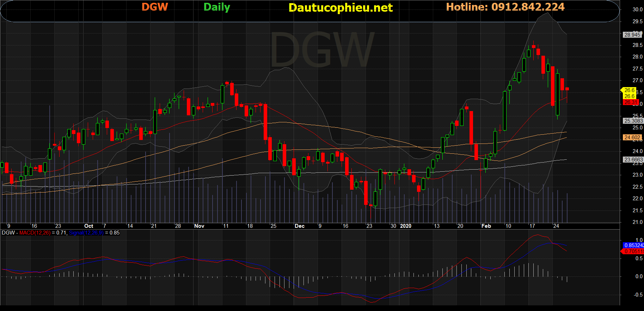Select the 23.6663 price tag
The width and height of the screenshot is (644, 311).
click(633, 160)
